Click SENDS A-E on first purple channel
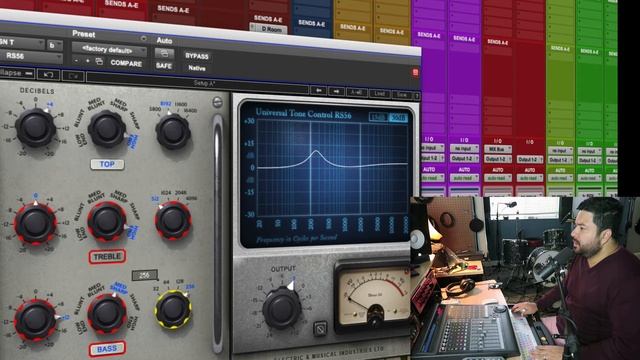 click(429, 35)
